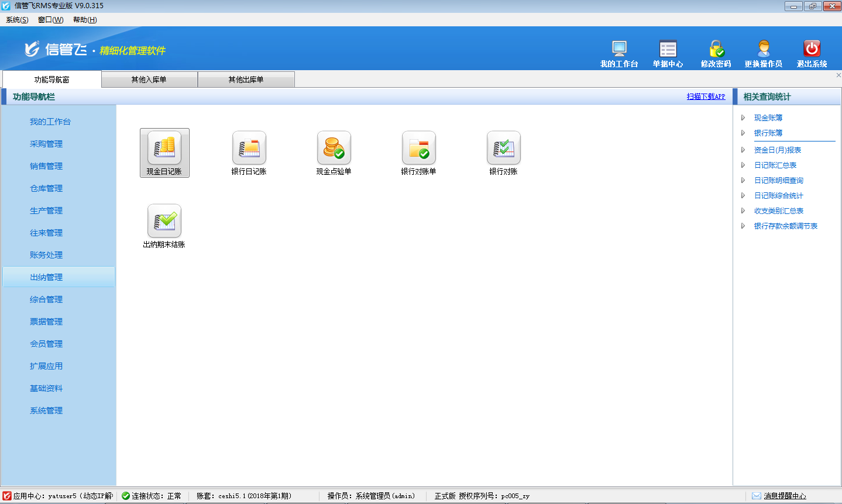Launch 出纳期末结账 period closing icon

coord(164,221)
